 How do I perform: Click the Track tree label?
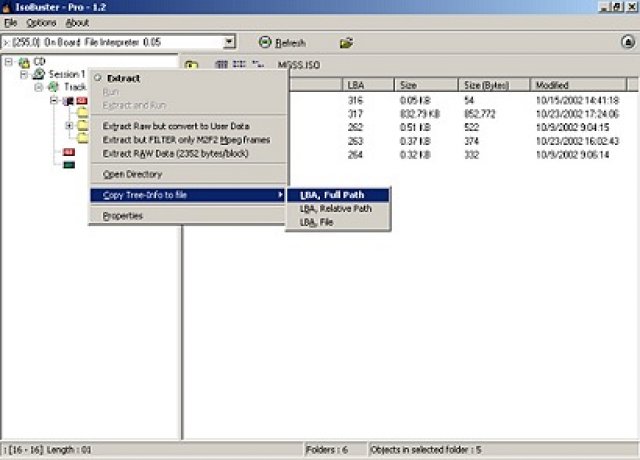[x=75, y=87]
